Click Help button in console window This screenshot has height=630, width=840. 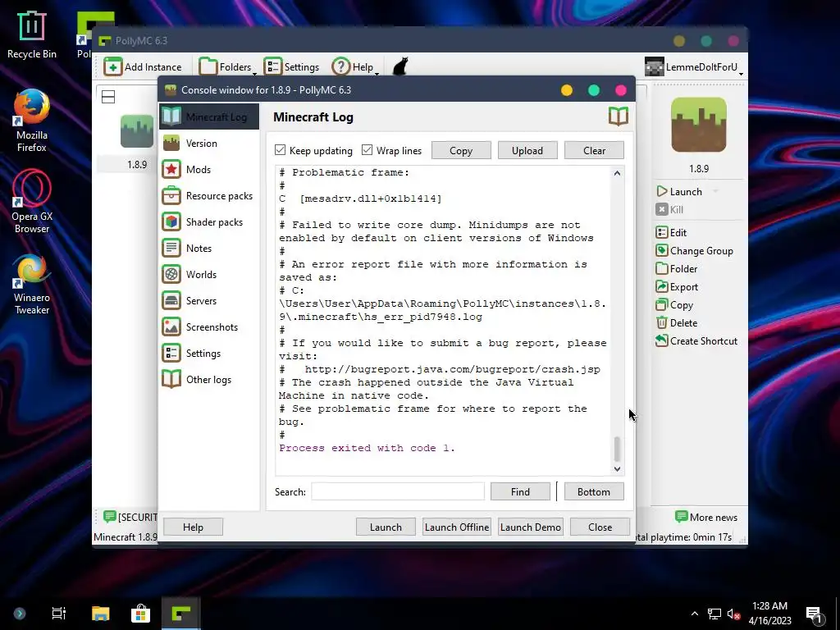pyautogui.click(x=193, y=527)
